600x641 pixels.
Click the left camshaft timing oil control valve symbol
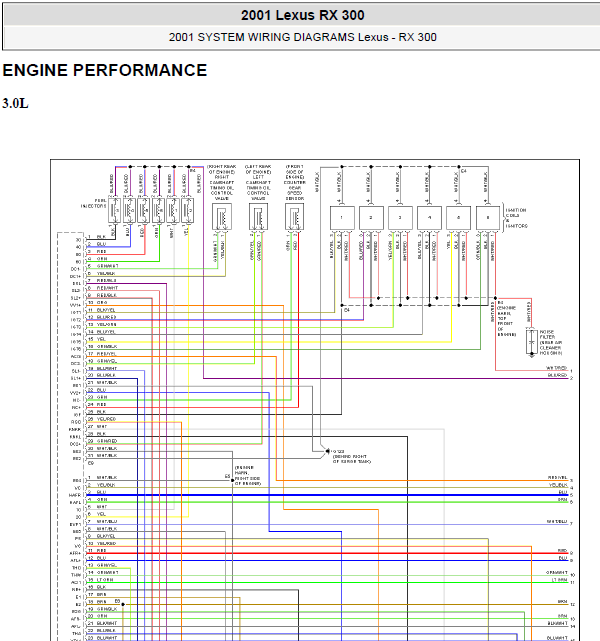pyautogui.click(x=258, y=217)
